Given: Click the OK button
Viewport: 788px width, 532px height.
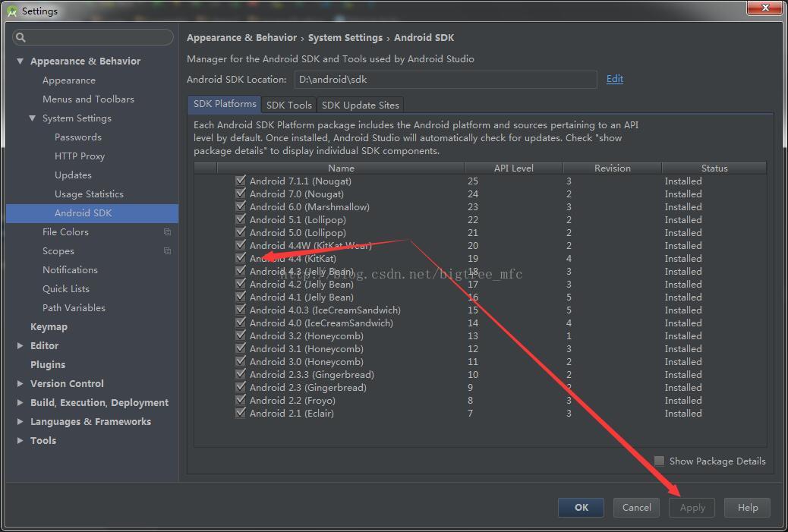Looking at the screenshot, I should point(581,508).
